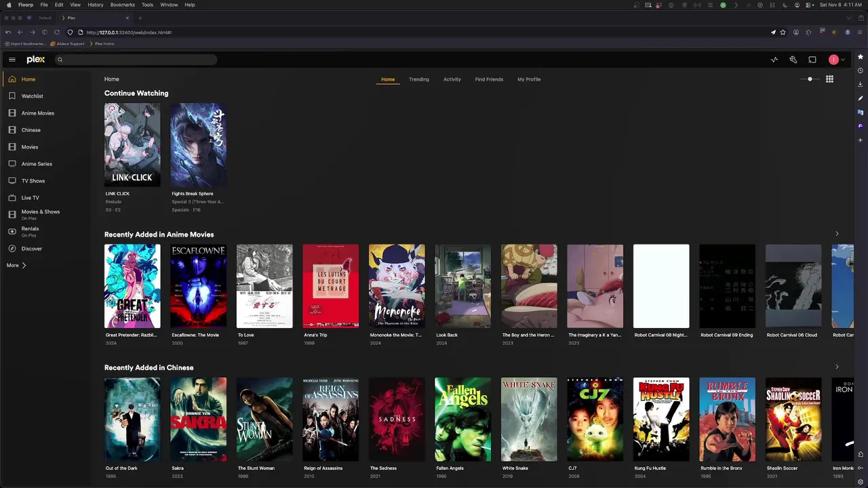Click the Chinese library film icon
Viewport: 868px width, 488px height.
tap(12, 130)
